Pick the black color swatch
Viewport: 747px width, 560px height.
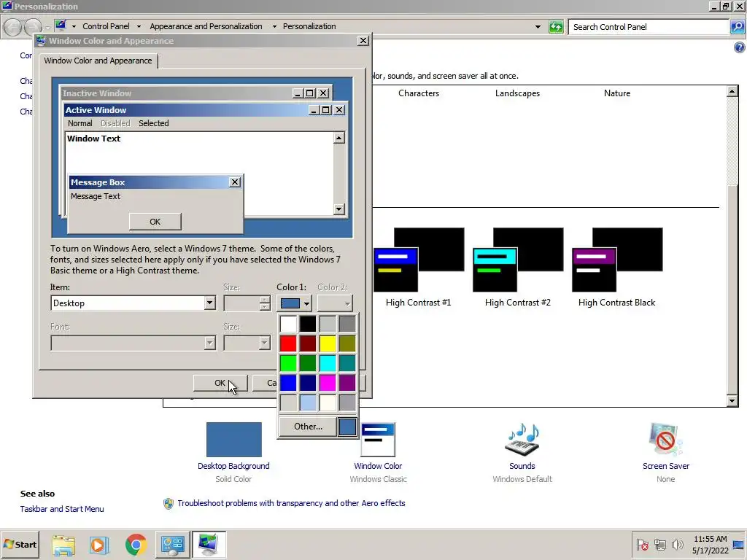click(308, 324)
